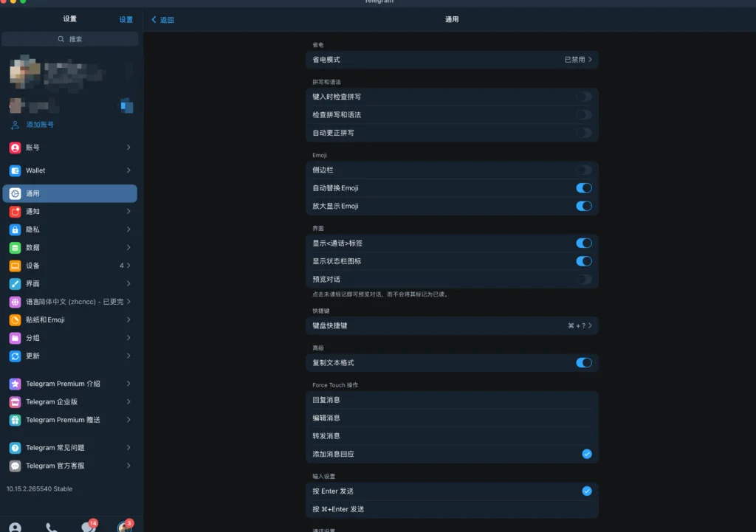Select 按 ⌘+Enter 发送 option
The width and height of the screenshot is (756, 532).
[x=451, y=509]
